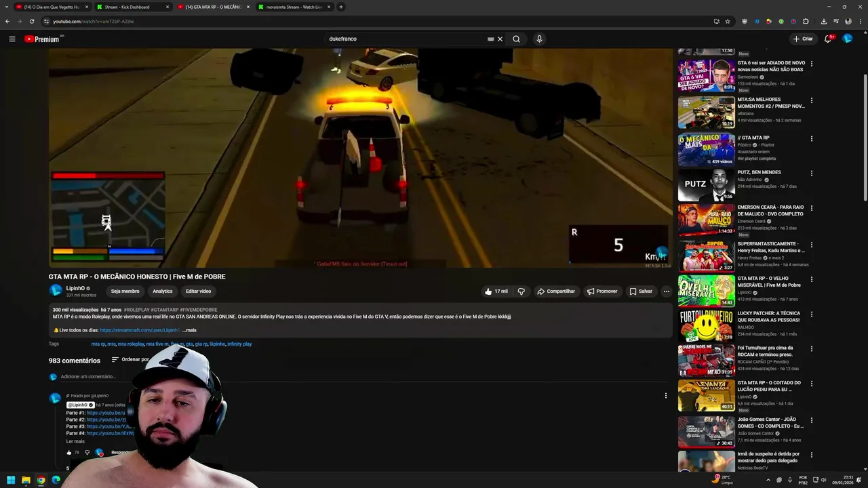Open the on-screen keyboard icon in search

490,39
